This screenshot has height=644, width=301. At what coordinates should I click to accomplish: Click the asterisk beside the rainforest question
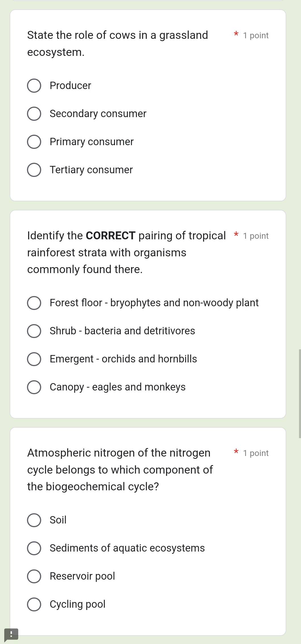pos(236,235)
